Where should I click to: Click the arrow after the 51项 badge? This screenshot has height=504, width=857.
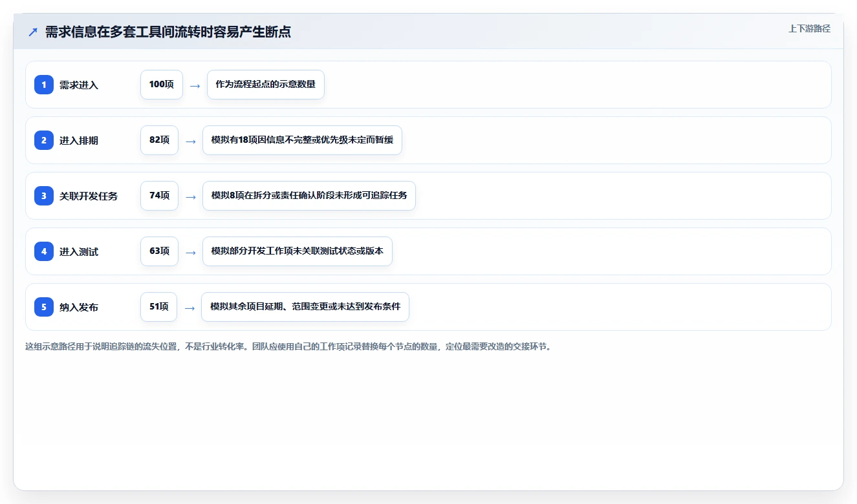pyautogui.click(x=190, y=308)
